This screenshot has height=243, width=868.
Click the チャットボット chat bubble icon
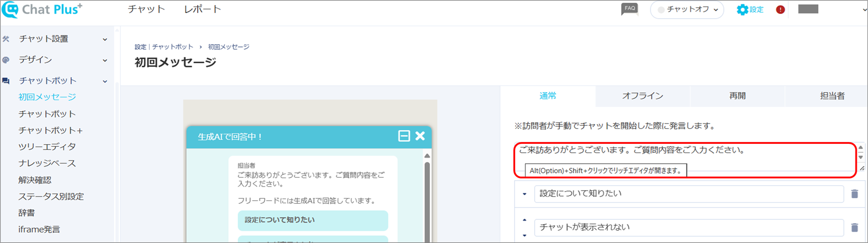pos(6,81)
